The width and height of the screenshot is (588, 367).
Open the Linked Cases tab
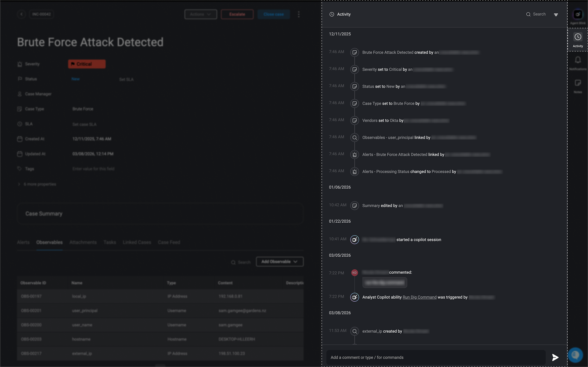[x=137, y=242]
